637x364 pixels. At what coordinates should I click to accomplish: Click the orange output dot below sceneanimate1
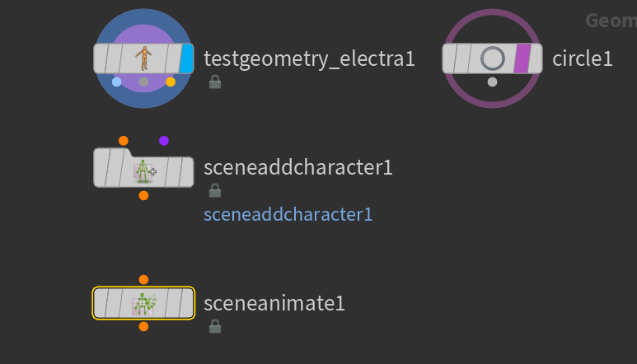(143, 327)
